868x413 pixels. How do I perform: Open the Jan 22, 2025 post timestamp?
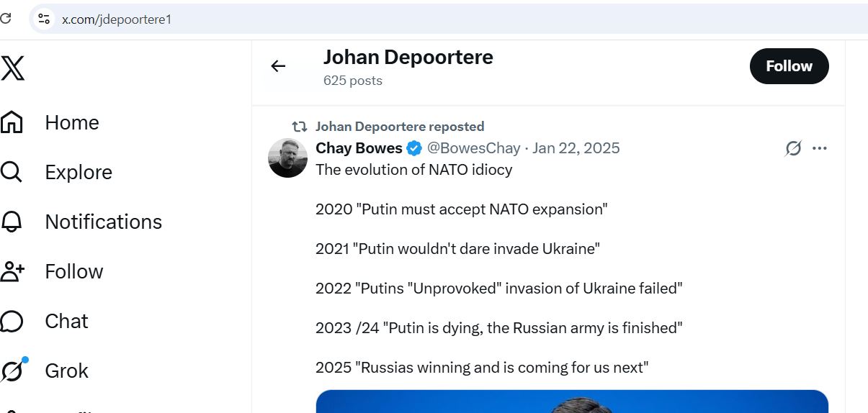(576, 148)
